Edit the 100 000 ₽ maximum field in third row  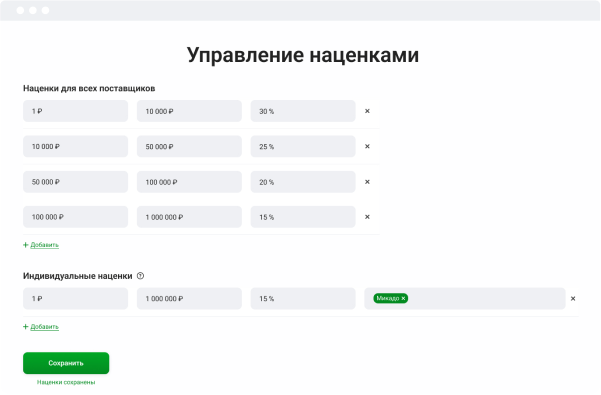tap(189, 182)
